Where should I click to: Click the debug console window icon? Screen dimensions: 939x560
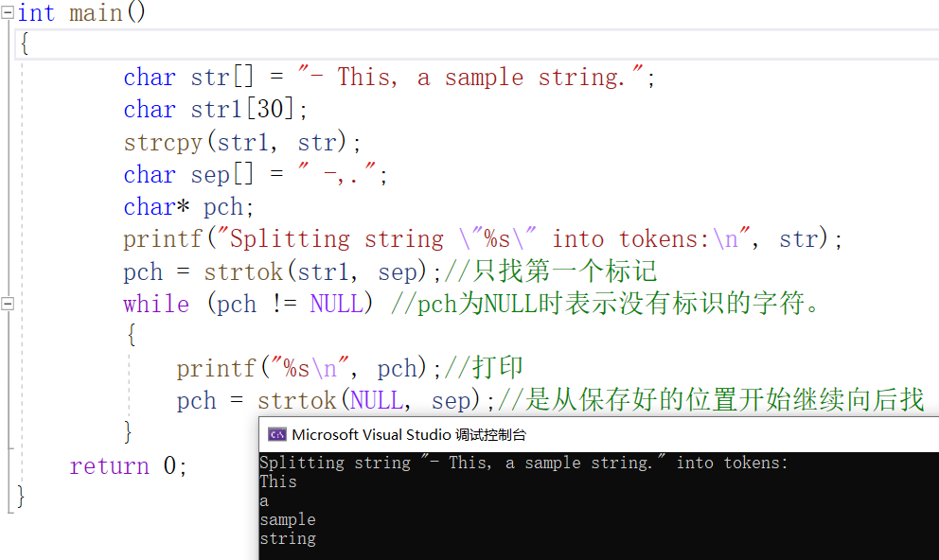pos(276,435)
